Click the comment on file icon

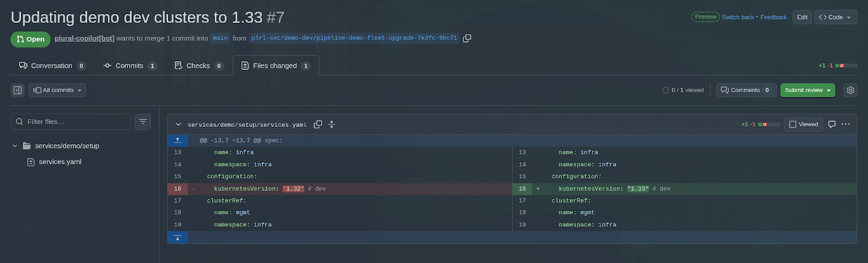pos(832,125)
